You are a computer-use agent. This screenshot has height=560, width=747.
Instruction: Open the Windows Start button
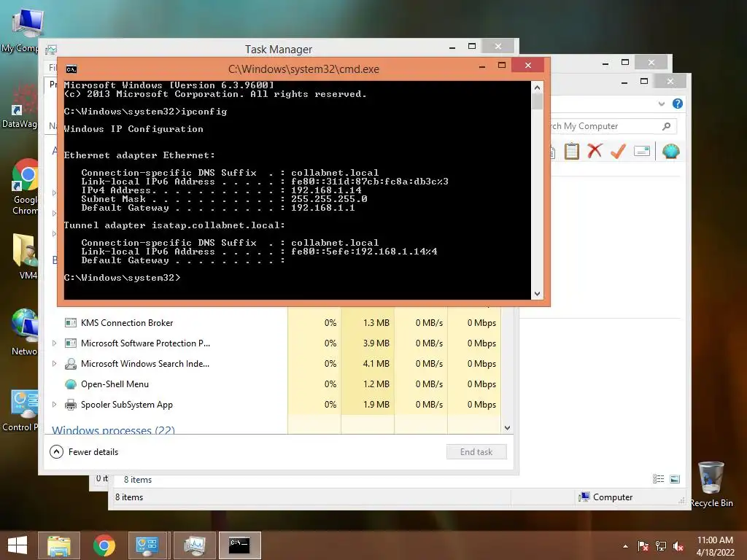pyautogui.click(x=18, y=545)
